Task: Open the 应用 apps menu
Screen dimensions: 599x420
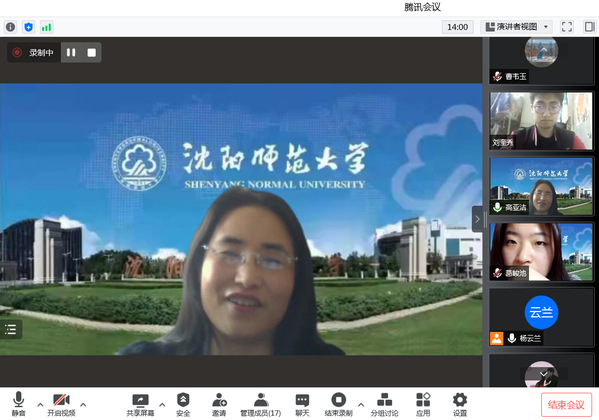Action: pyautogui.click(x=423, y=404)
